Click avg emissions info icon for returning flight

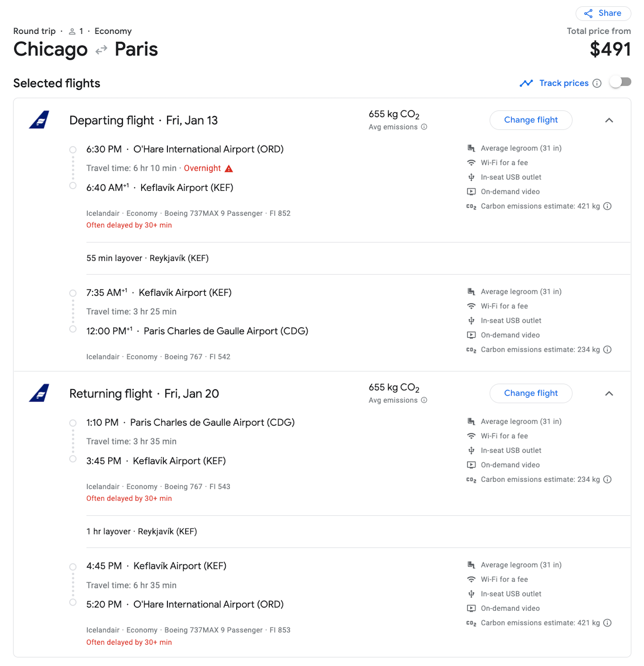423,400
